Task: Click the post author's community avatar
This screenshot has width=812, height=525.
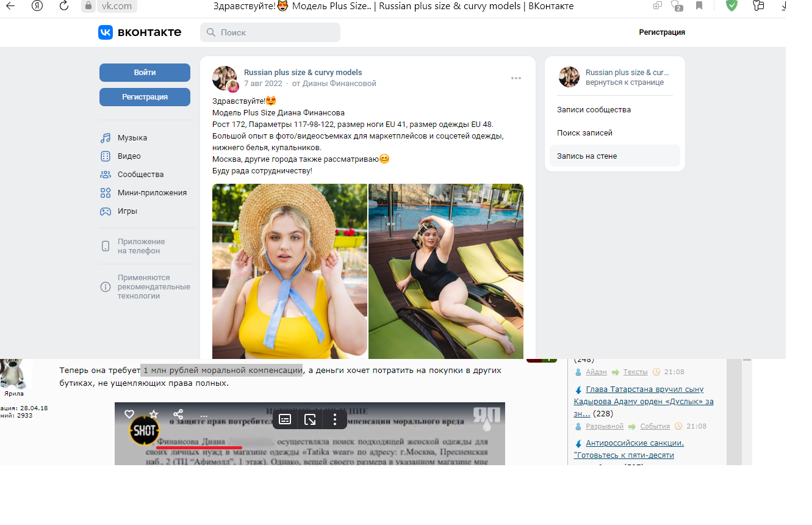Action: pos(225,78)
